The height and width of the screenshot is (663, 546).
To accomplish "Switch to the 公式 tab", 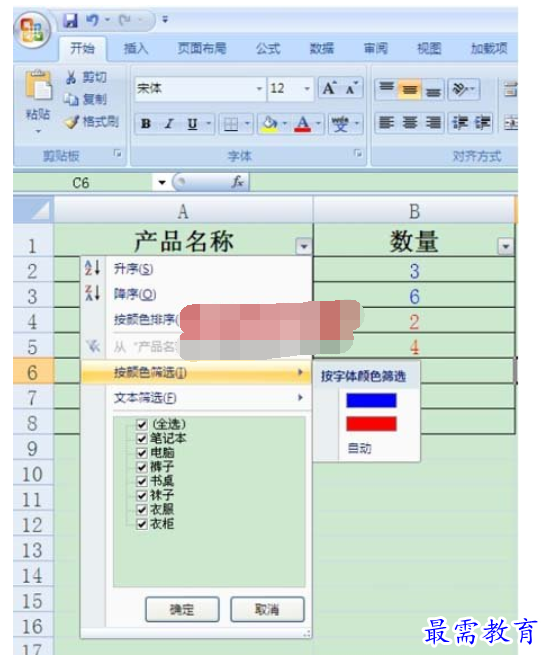I will click(x=268, y=49).
